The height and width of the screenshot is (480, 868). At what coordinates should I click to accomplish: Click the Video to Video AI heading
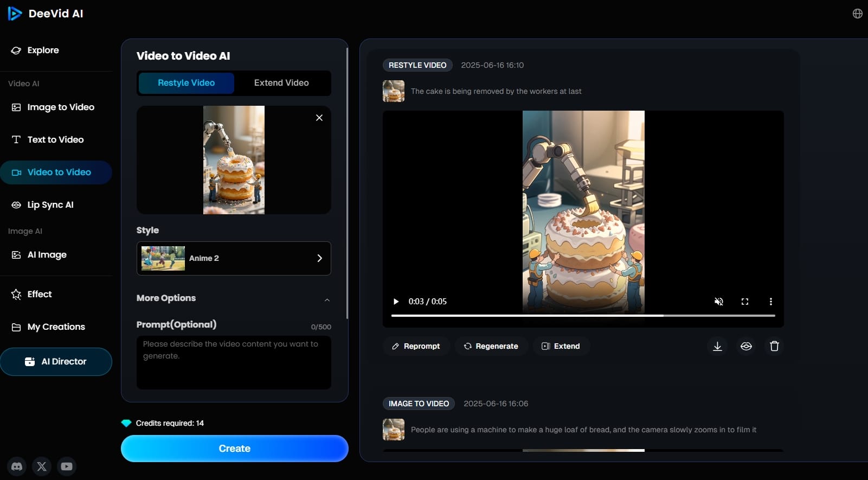tap(183, 56)
